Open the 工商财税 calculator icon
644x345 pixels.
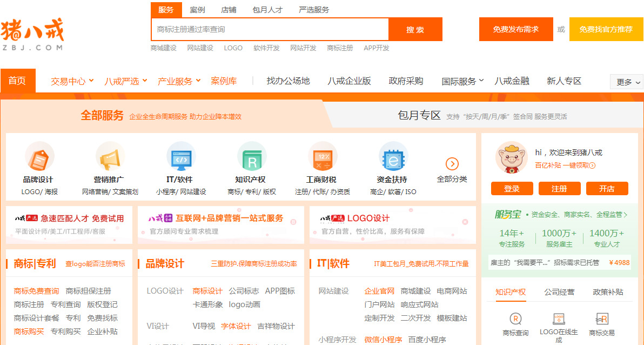(322, 156)
